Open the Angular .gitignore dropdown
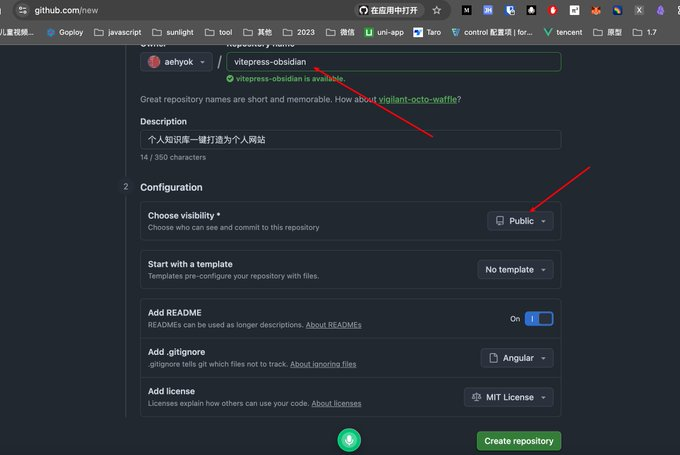 [516, 358]
